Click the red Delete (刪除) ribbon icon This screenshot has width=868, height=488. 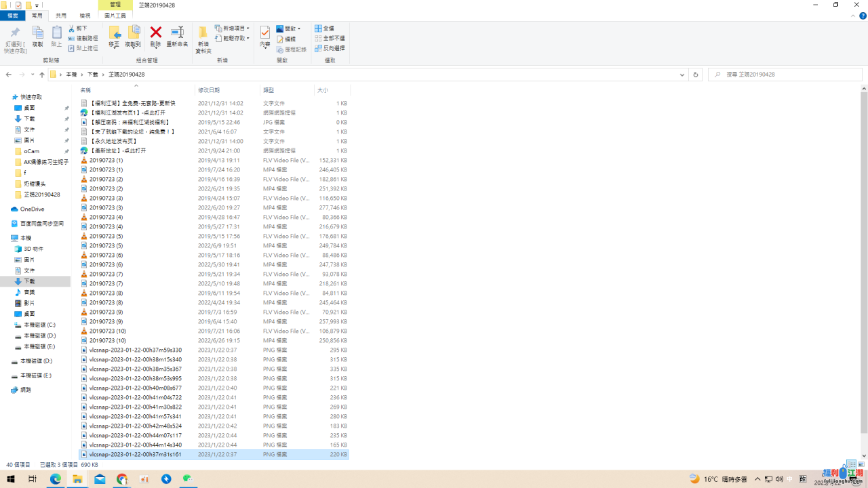(x=155, y=33)
